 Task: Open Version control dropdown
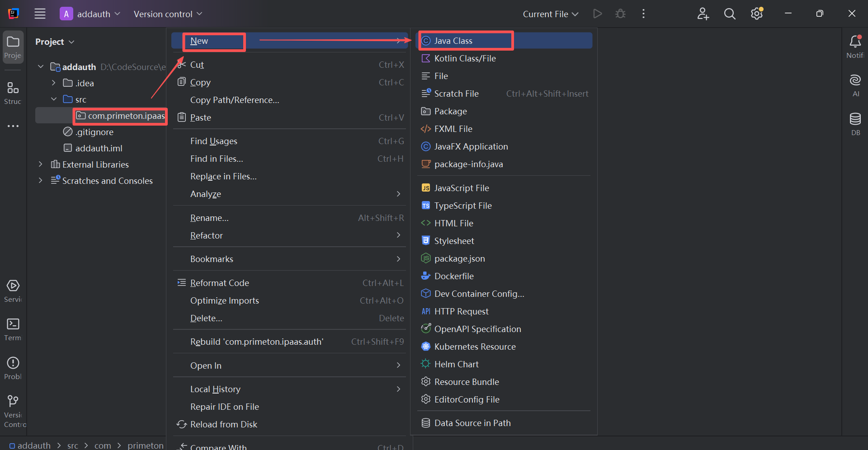point(168,14)
